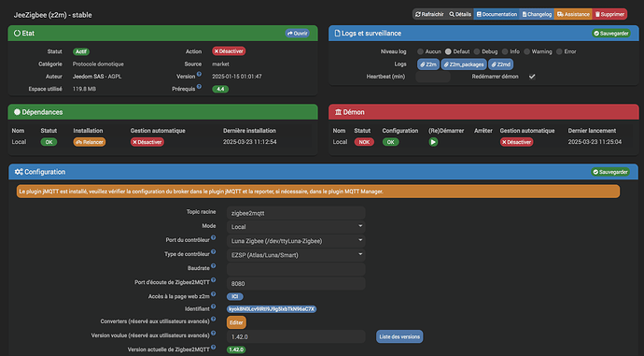Select the Aucun log level radio
Image resolution: width=644 pixels, height=356 pixels.
[420, 51]
